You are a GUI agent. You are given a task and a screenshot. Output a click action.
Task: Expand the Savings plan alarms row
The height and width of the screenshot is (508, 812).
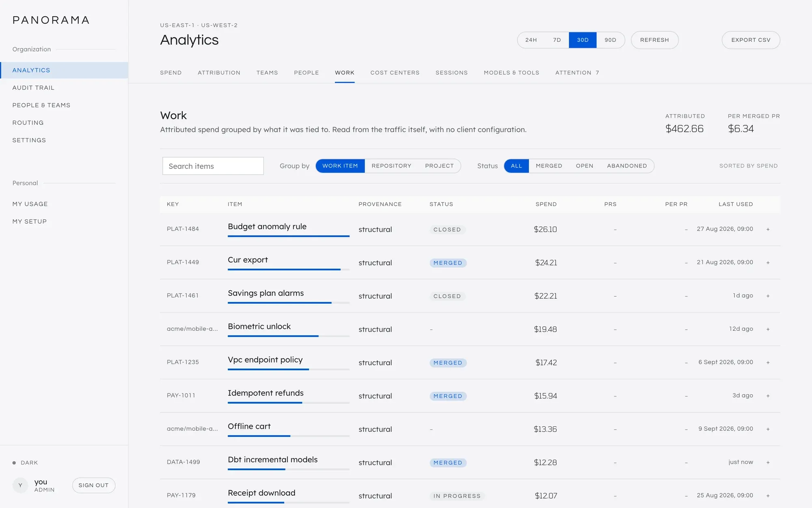click(x=768, y=296)
